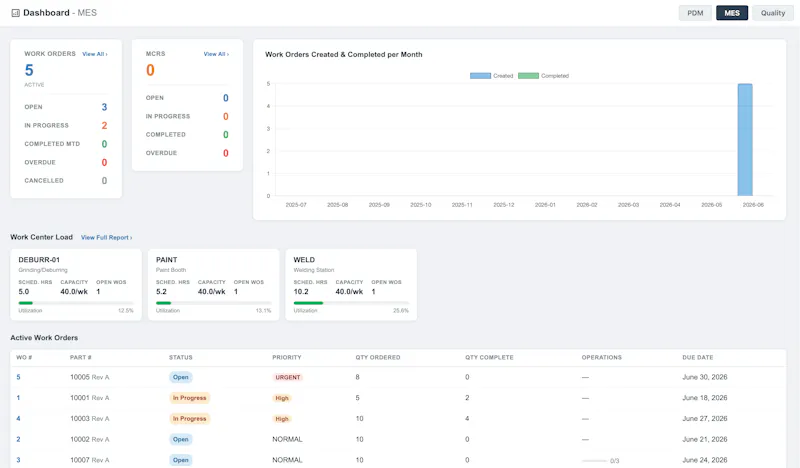
Task: Click the Active Work Orders heading
Action: pyautogui.click(x=44, y=338)
